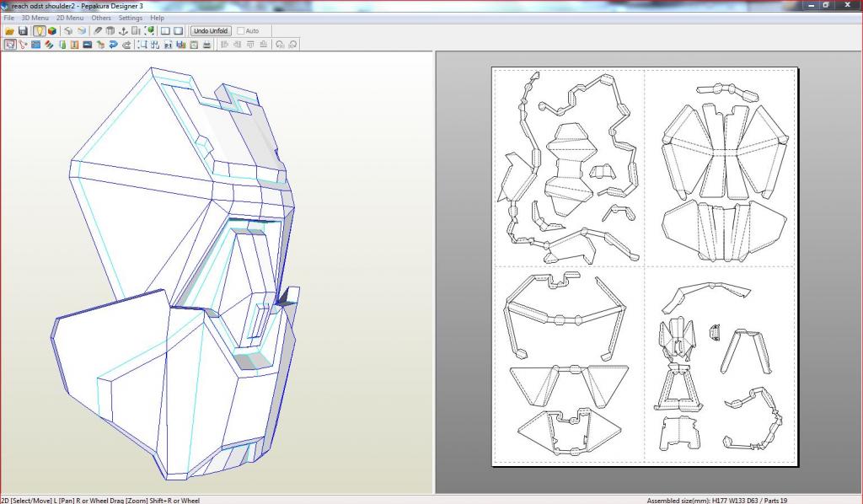
Task: Click the blue window icon in 2D toolbar
Action: click(x=35, y=45)
